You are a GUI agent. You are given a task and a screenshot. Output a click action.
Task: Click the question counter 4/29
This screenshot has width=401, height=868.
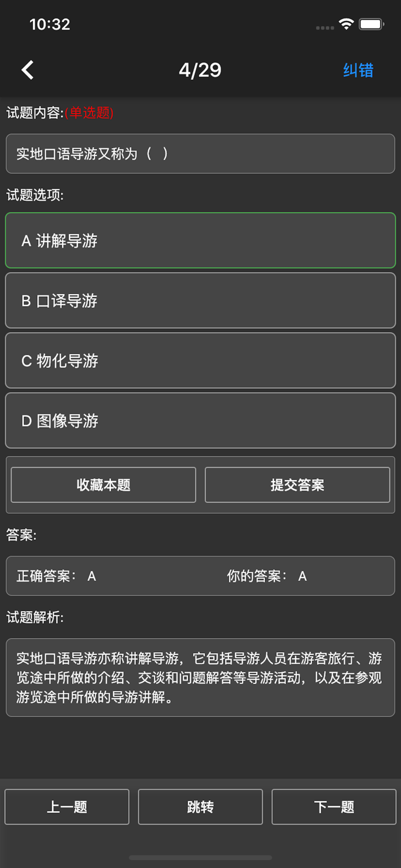(x=200, y=69)
